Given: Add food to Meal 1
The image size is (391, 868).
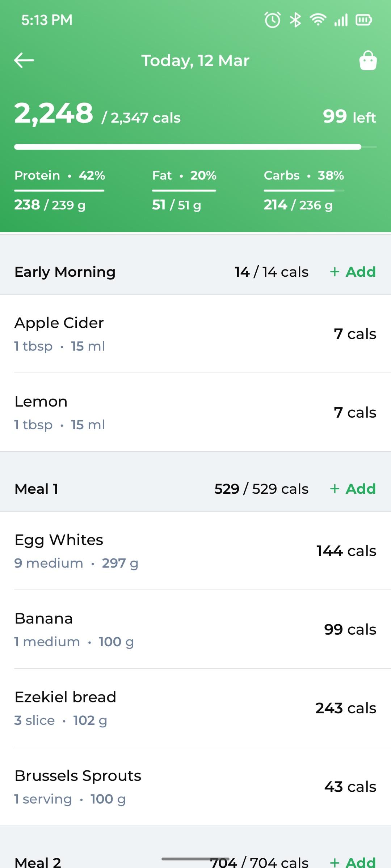Looking at the screenshot, I should (x=353, y=489).
